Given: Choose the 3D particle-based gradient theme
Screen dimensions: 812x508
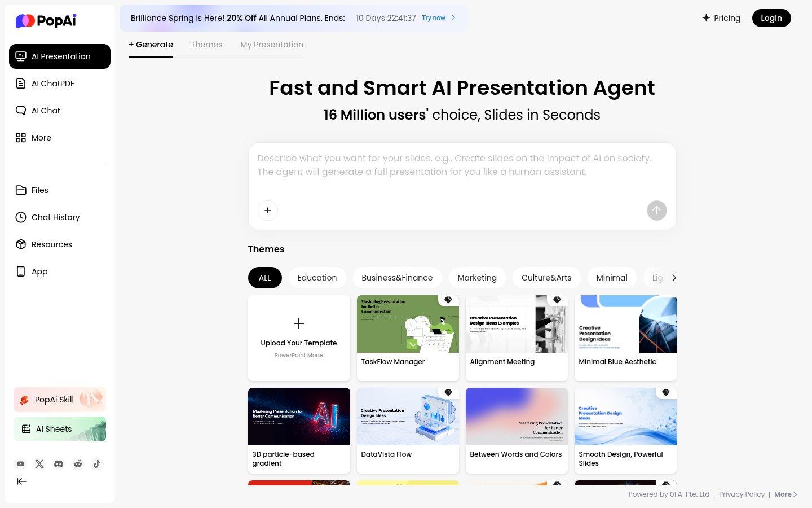Looking at the screenshot, I should [299, 430].
